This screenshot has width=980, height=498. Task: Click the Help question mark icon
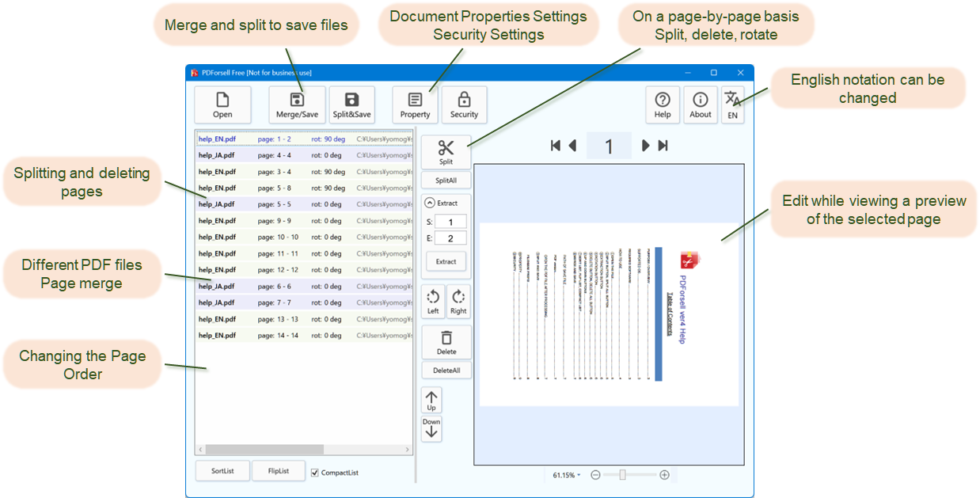tap(663, 101)
